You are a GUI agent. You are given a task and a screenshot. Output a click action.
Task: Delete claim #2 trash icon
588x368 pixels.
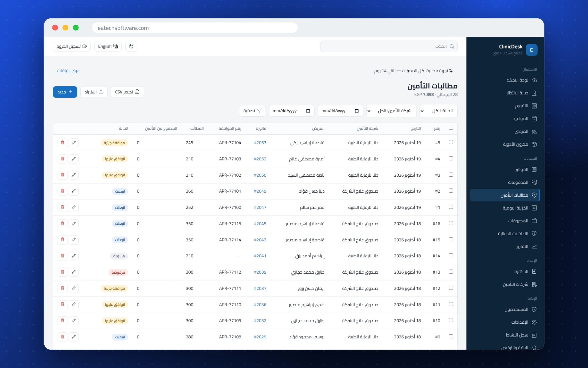63,191
